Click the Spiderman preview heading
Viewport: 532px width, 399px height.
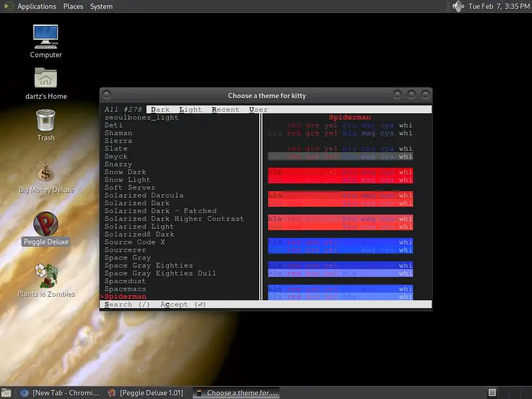coord(350,117)
